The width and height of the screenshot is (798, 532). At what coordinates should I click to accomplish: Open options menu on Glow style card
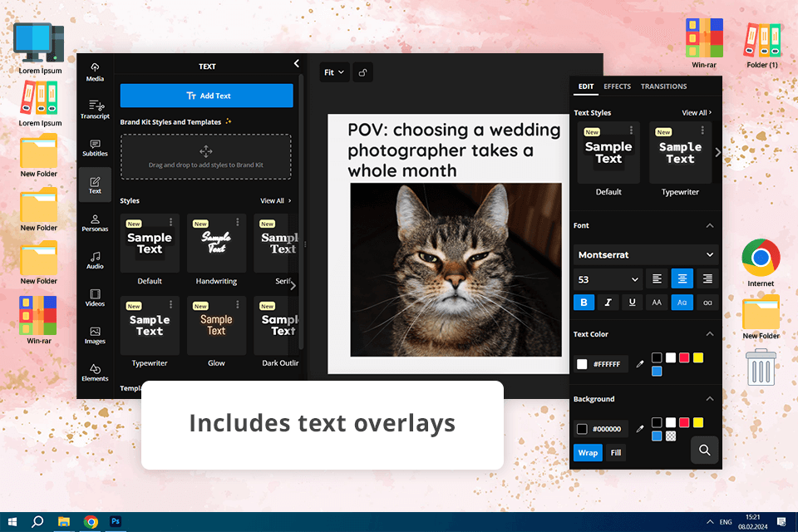238,304
